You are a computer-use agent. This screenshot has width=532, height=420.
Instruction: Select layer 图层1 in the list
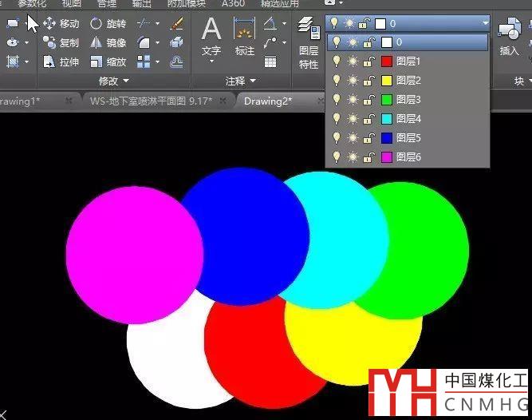click(408, 61)
